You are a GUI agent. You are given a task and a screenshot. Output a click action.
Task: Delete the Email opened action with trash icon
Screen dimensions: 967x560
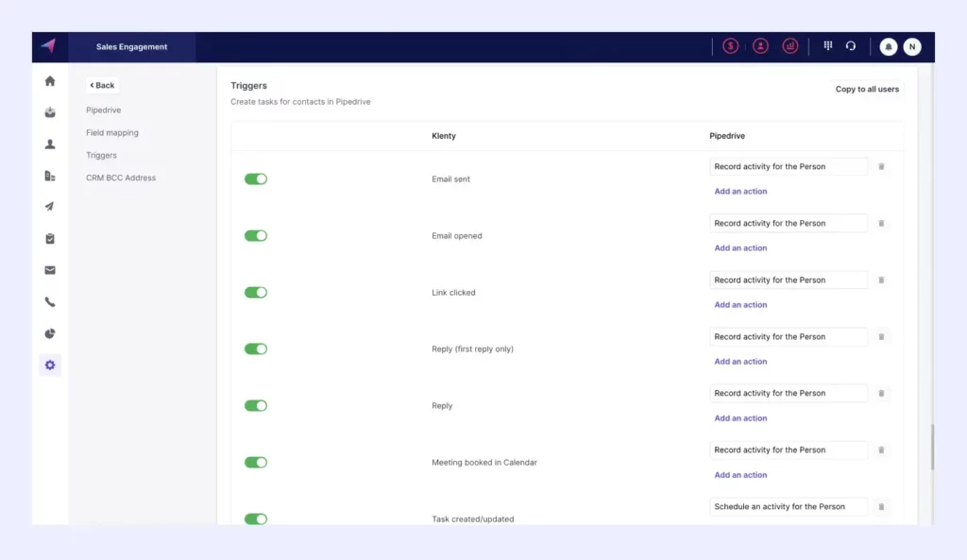(x=881, y=223)
